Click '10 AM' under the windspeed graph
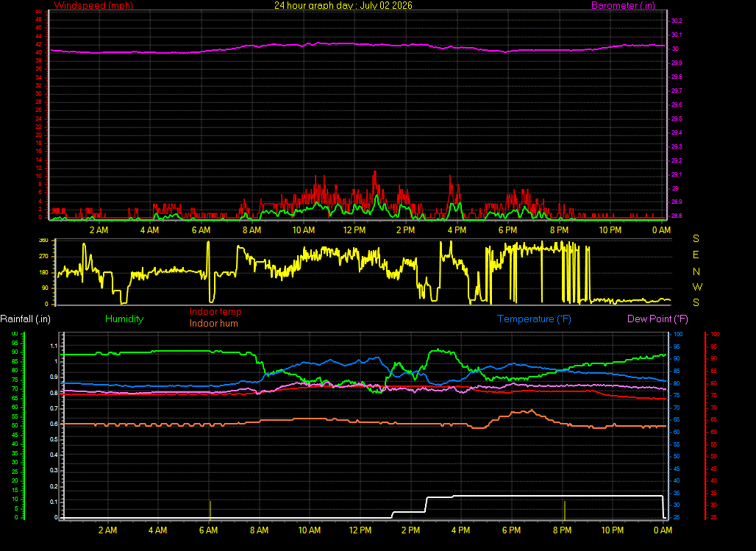This screenshot has height=551, width=756. tap(303, 230)
